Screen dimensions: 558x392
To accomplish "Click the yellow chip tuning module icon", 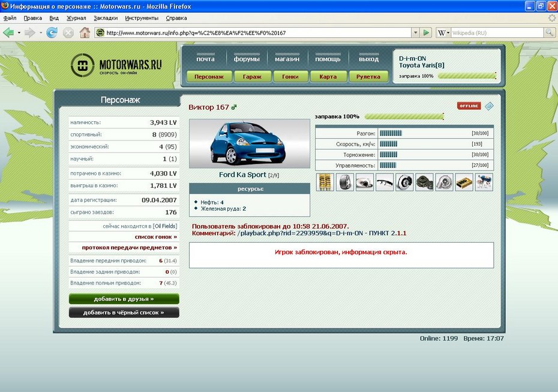I will click(x=464, y=182).
